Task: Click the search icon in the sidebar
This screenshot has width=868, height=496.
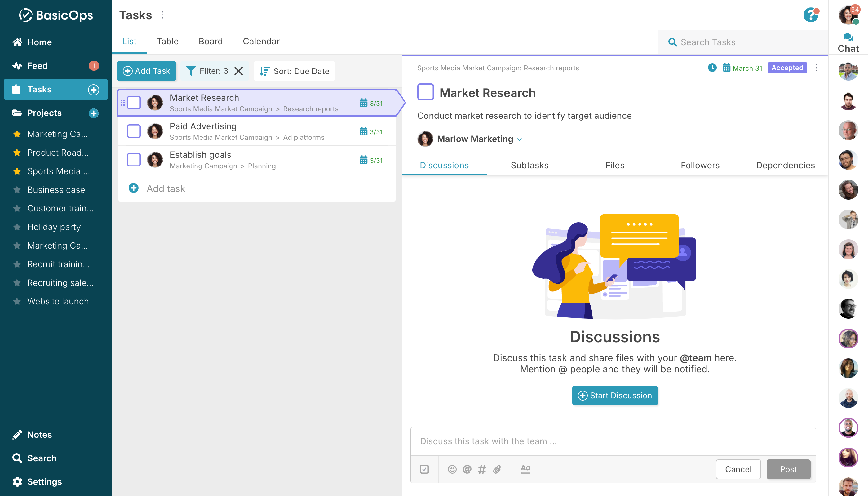Action: point(17,458)
